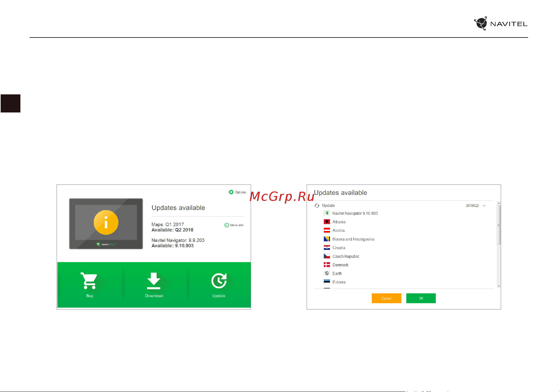Viewport: 560px width, 392px height.
Task: Select the Bosnia and Herzegovina entry
Action: (x=353, y=239)
